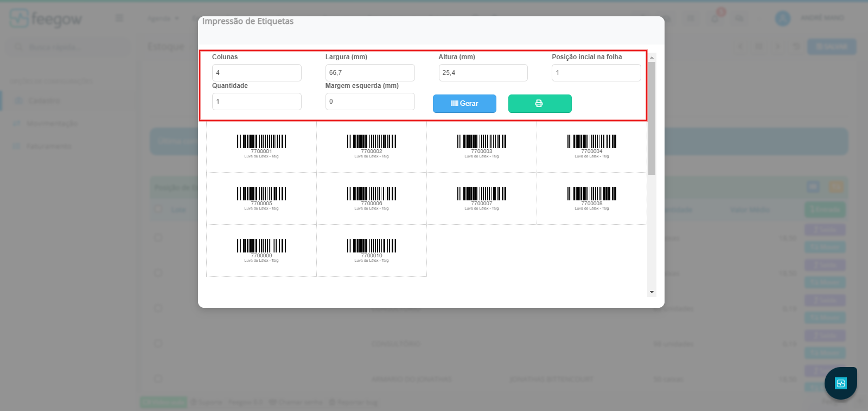
Task: Focus the Colunas input field
Action: pos(257,73)
